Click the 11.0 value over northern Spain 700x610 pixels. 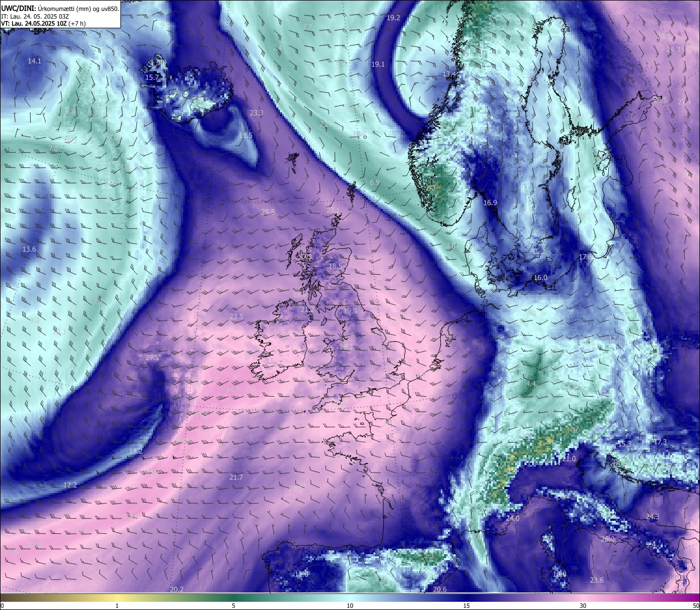302,574
